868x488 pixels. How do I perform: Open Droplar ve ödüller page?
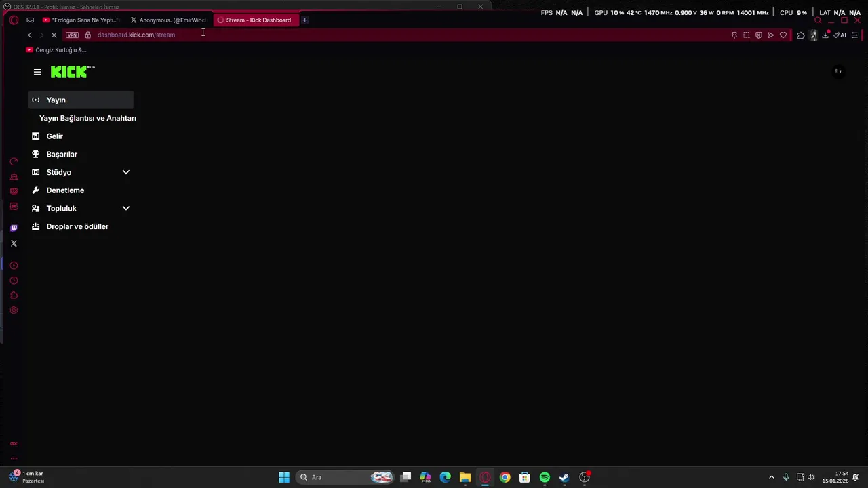[x=77, y=226]
